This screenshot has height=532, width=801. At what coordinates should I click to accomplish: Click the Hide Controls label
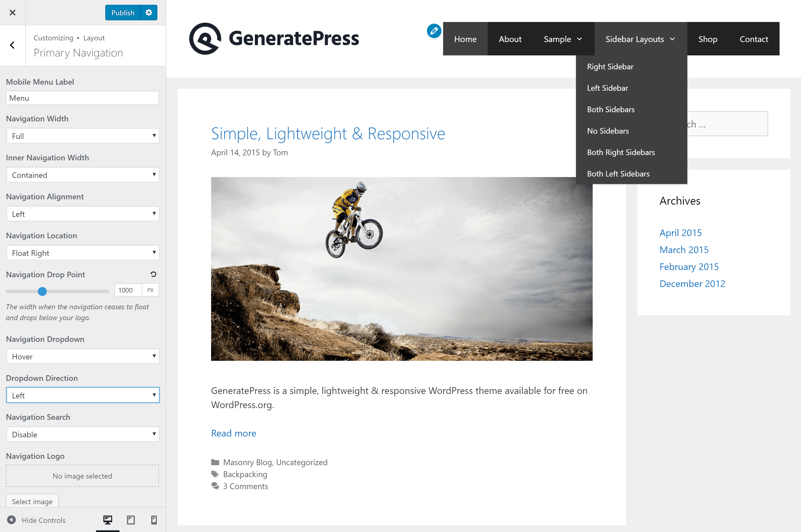point(43,520)
